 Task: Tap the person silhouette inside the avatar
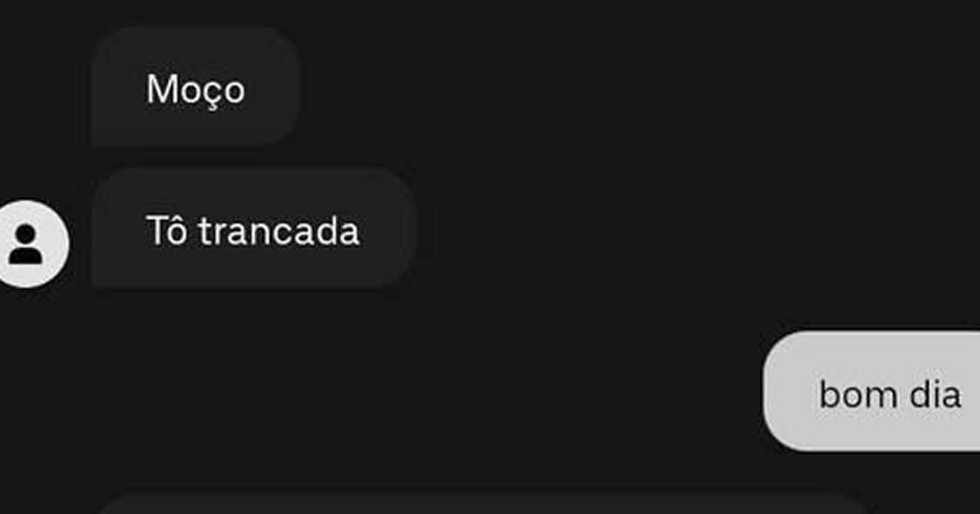point(25,244)
